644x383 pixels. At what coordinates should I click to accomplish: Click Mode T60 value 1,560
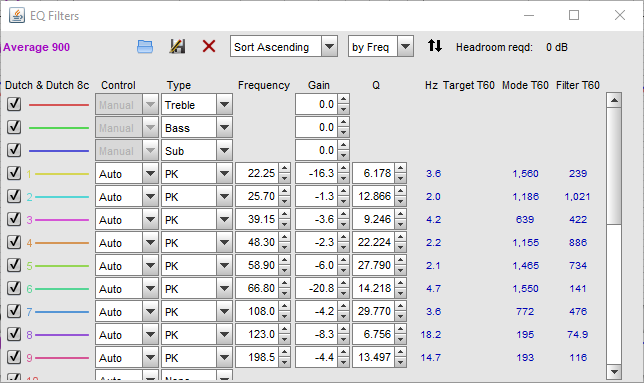tap(525, 174)
